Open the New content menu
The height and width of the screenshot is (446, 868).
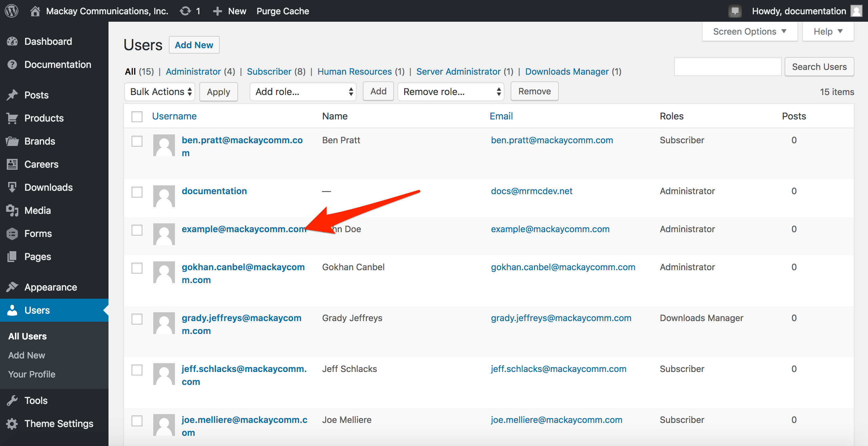pyautogui.click(x=230, y=11)
